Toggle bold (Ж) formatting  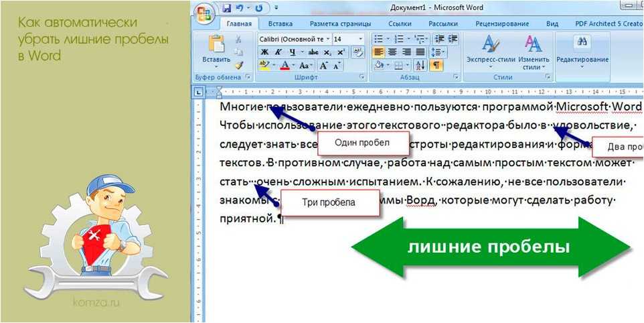point(264,52)
